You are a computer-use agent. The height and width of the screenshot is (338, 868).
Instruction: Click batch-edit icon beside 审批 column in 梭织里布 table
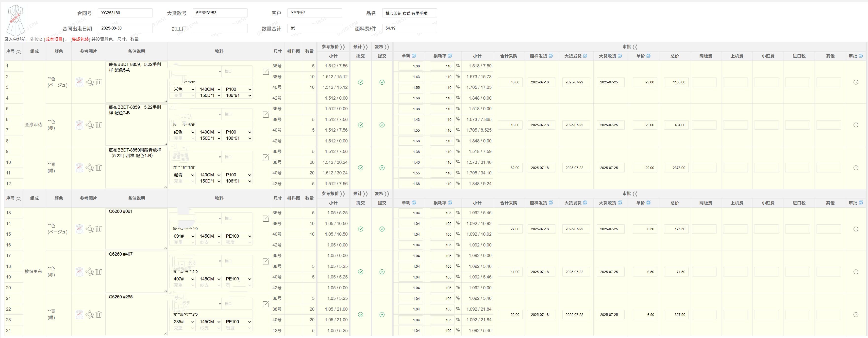coord(861,202)
